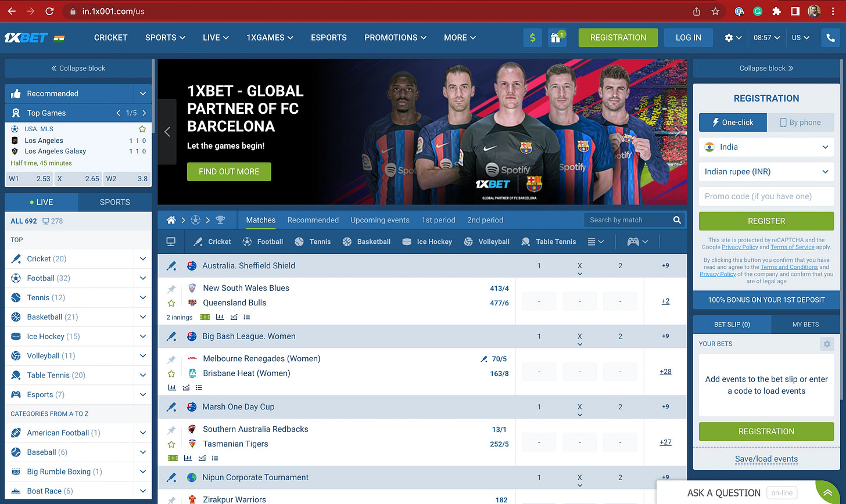Click previous banner slide arrow
Image resolution: width=846 pixels, height=504 pixels.
coord(167,132)
